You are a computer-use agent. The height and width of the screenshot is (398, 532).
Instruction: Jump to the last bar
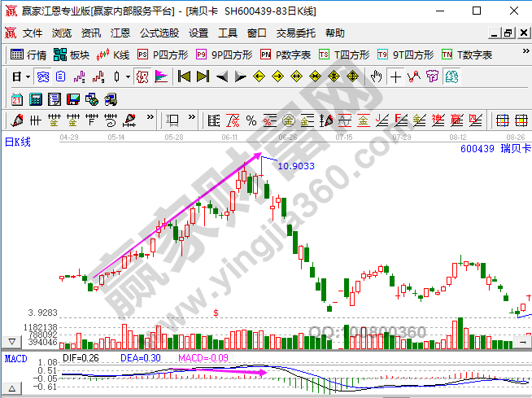(203, 77)
